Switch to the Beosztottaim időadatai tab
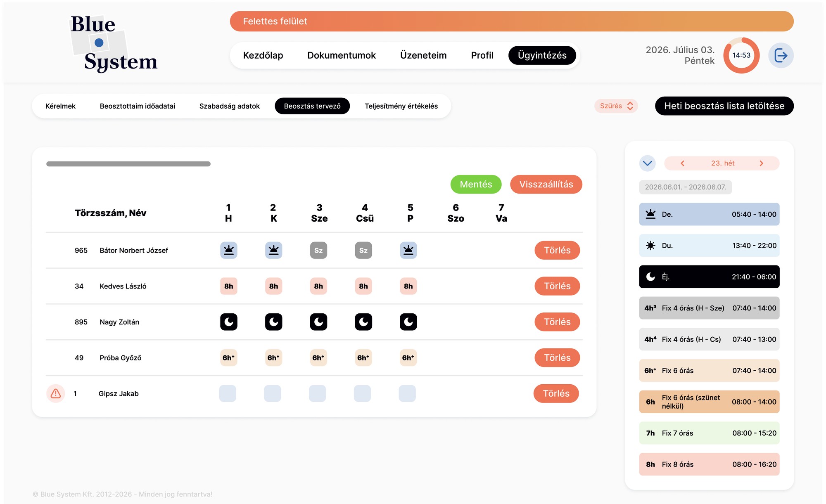 138,106
